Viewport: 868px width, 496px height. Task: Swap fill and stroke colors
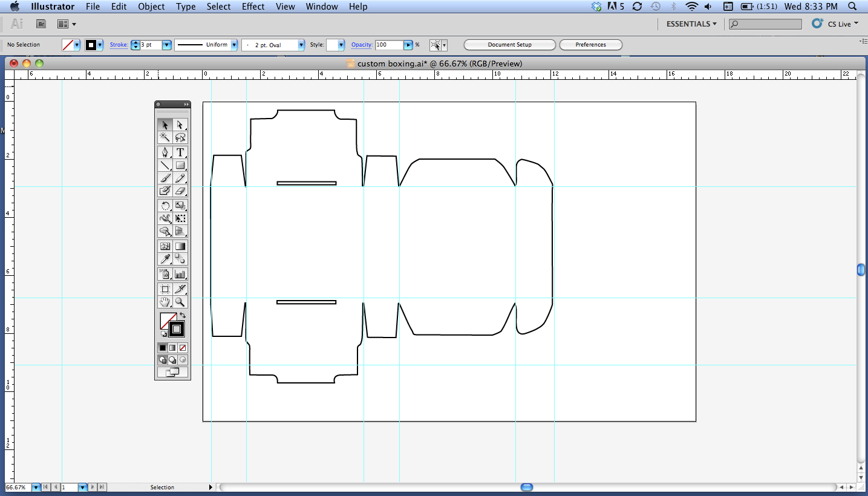(x=183, y=315)
